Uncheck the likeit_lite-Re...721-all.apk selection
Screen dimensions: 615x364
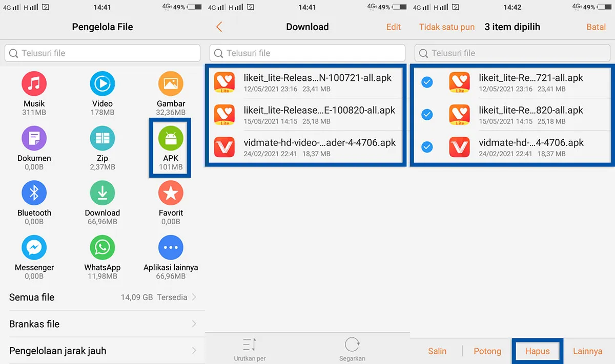(x=427, y=82)
